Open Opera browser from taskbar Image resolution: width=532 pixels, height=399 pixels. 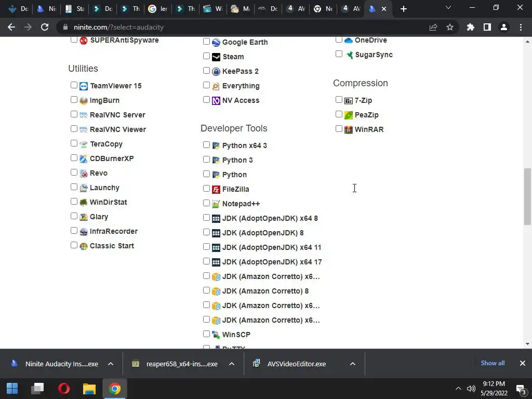point(63,389)
